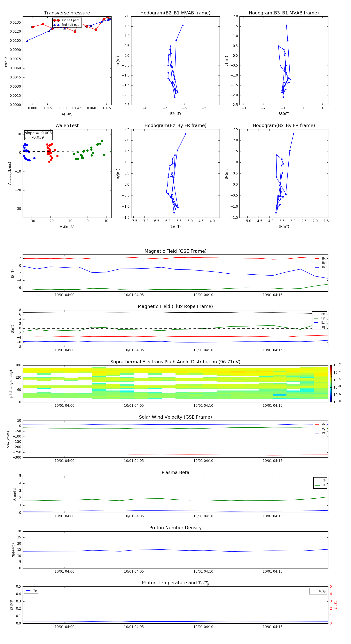The height and width of the screenshot is (644, 351).
Task: Click "10/01 04:05" tick under Solar Wind Velocity
Action: (x=134, y=461)
